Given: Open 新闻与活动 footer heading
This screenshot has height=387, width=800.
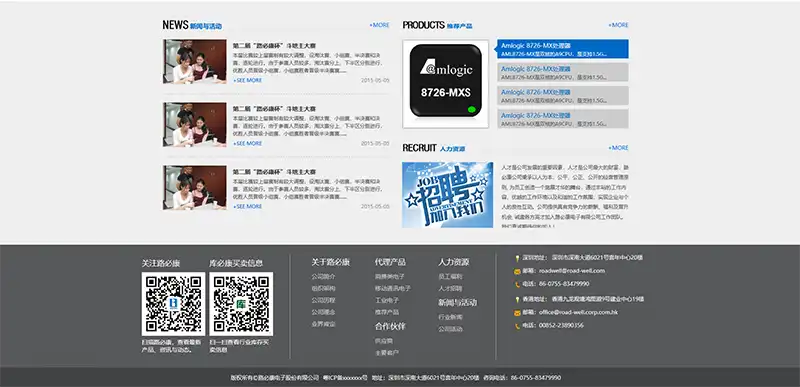Looking at the screenshot, I should (457, 302).
